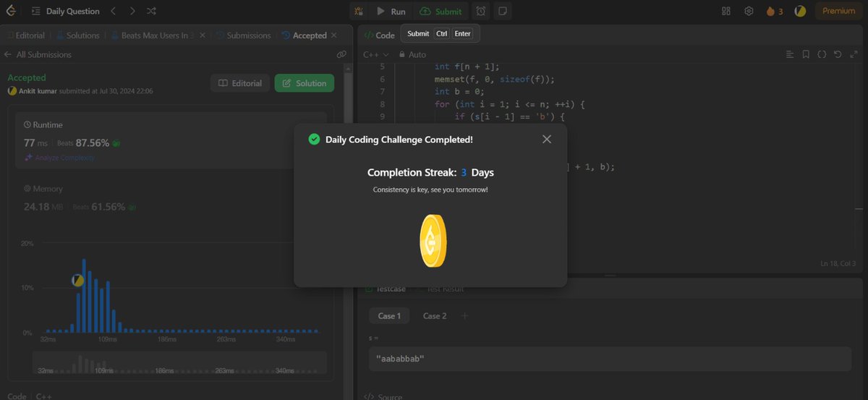
Task: Switch to the Solutions tab
Action: point(77,35)
